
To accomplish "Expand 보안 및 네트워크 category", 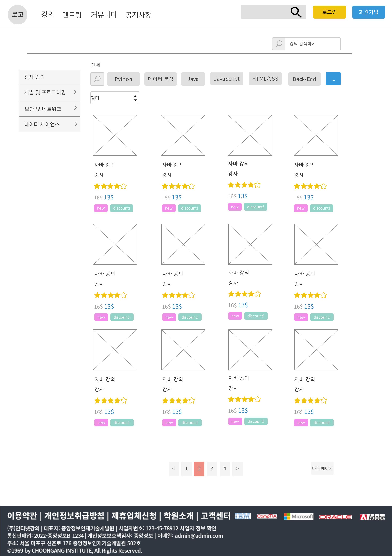I will [x=75, y=108].
